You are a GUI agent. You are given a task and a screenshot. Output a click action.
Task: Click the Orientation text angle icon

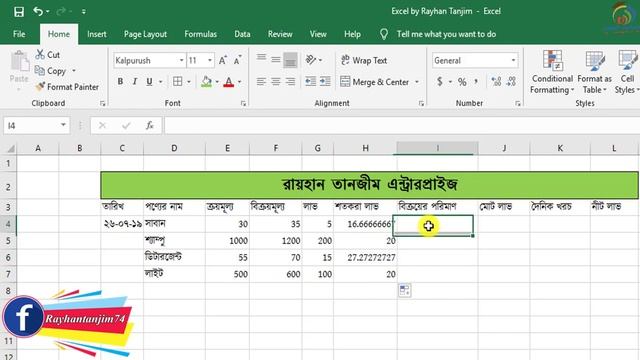311,60
